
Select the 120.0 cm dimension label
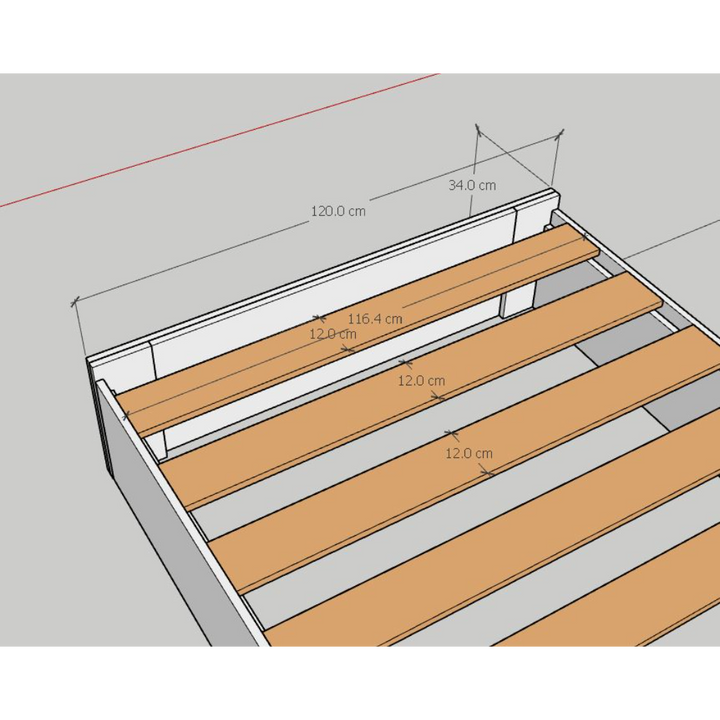click(x=338, y=211)
